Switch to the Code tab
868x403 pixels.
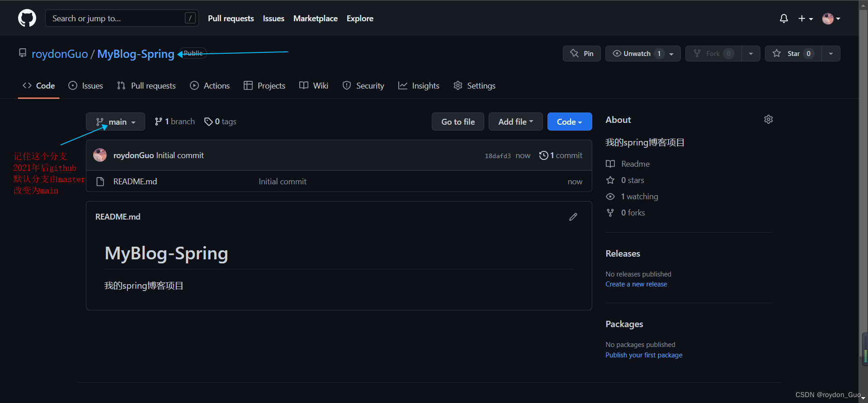[39, 86]
